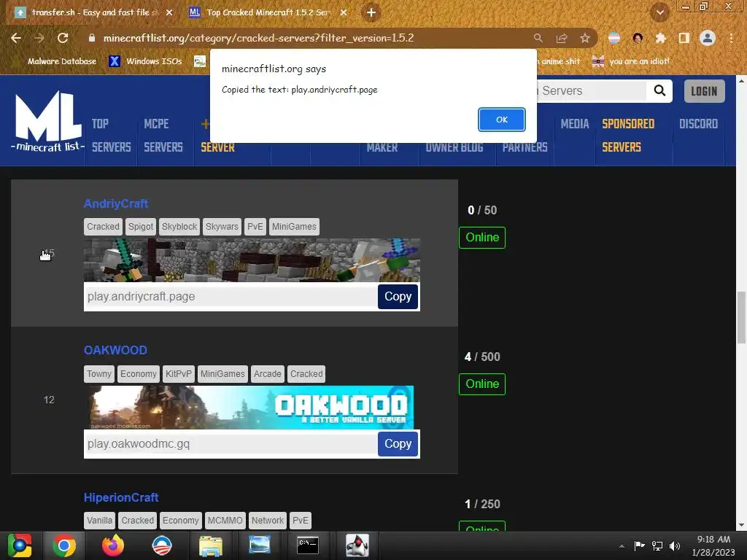This screenshot has width=747, height=560.
Task: Copy play.oakwoodmc.gq address
Action: pyautogui.click(x=398, y=444)
